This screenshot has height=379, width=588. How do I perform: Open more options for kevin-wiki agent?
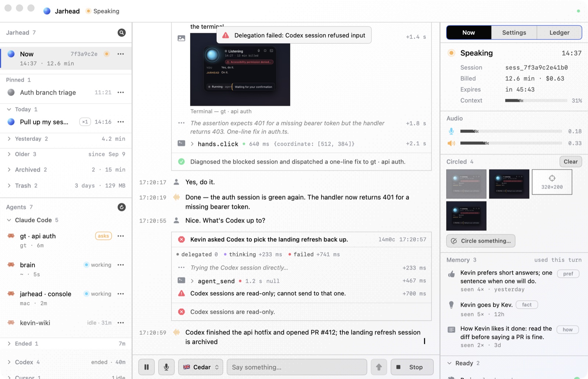(x=121, y=323)
